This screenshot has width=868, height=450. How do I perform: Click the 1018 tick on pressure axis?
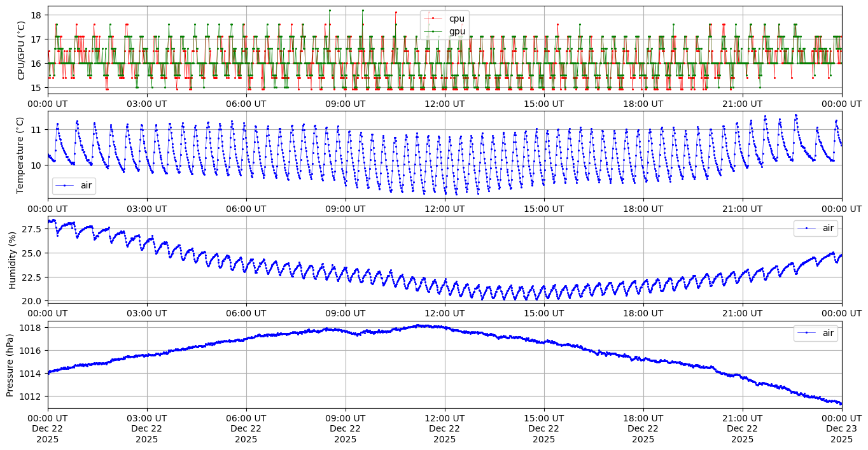click(x=32, y=328)
